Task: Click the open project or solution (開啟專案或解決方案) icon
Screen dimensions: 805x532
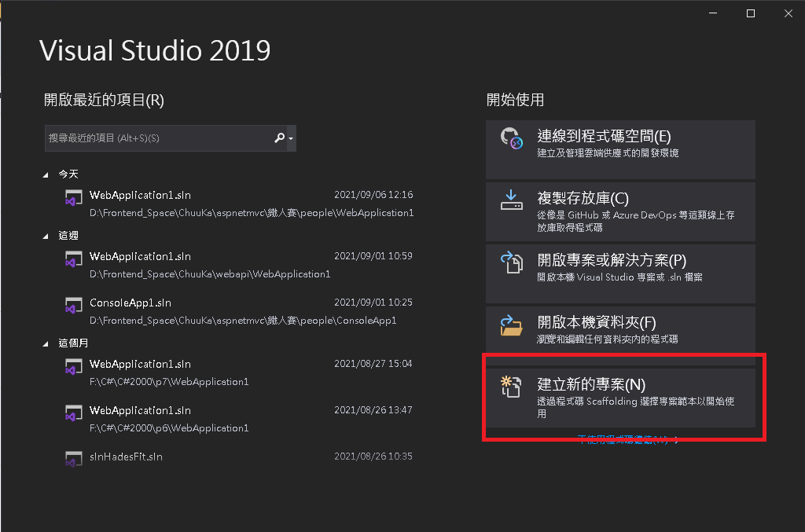Action: pyautogui.click(x=511, y=262)
